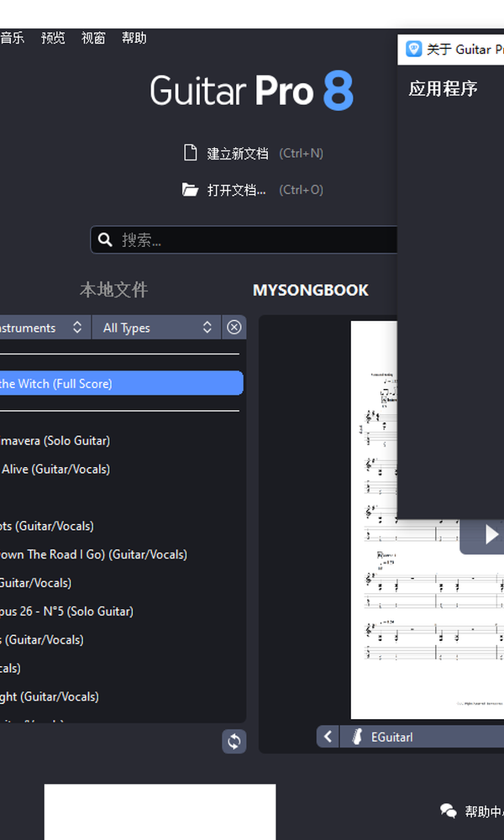This screenshot has width=504, height=840.
Task: Select the ots (Guitar/Vocals) song
Action: pyautogui.click(x=46, y=526)
